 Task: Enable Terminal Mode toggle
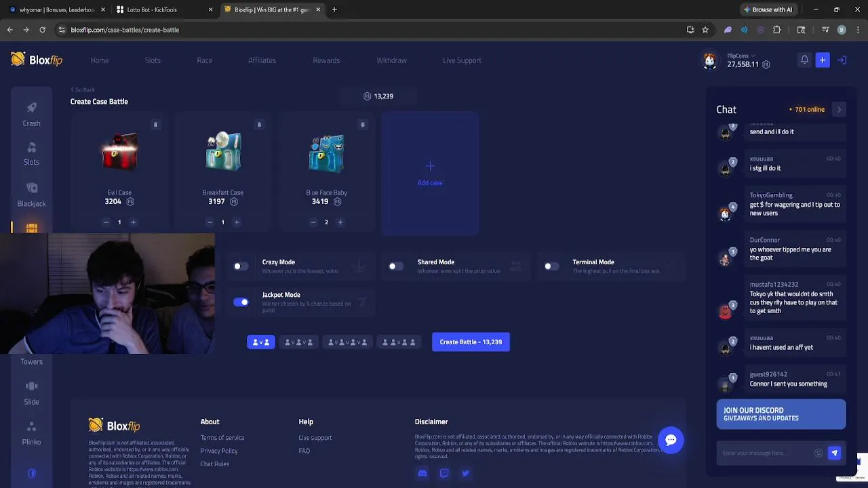[x=551, y=266]
